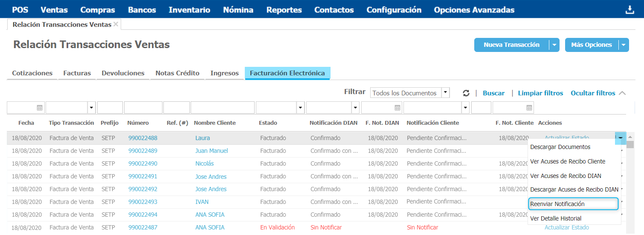The width and height of the screenshot is (644, 235).
Task: Open the Tipo Transacción filter dropdown
Action: click(91, 108)
